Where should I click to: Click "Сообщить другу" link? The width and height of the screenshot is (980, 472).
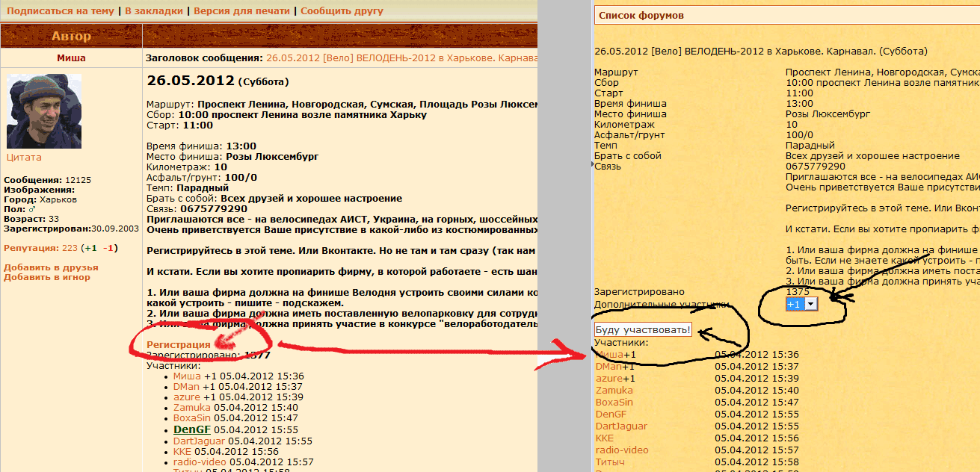click(x=342, y=11)
